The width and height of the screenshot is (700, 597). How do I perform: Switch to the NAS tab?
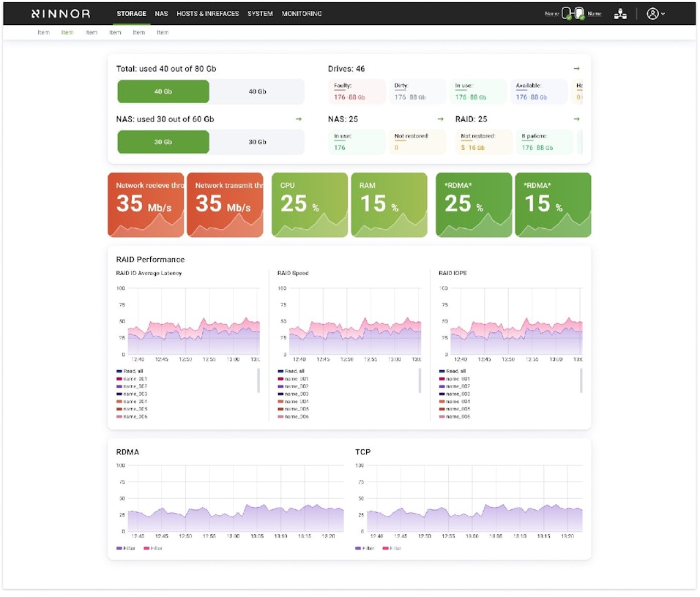161,14
